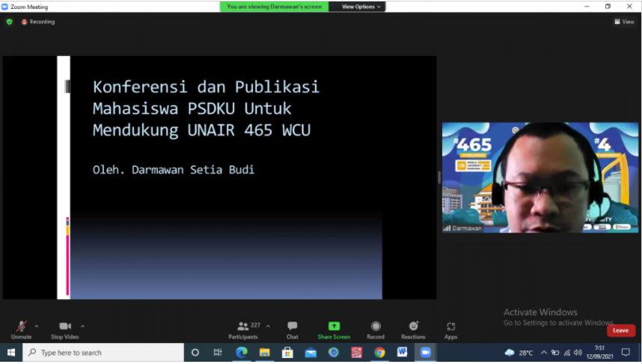Expand the Participants options chevron
Image resolution: width=642 pixels, height=364 pixels.
268,326
